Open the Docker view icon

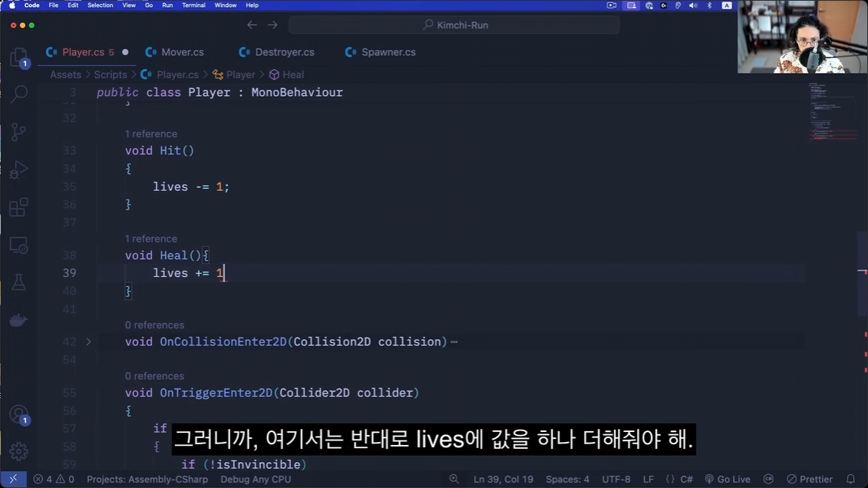(19, 321)
